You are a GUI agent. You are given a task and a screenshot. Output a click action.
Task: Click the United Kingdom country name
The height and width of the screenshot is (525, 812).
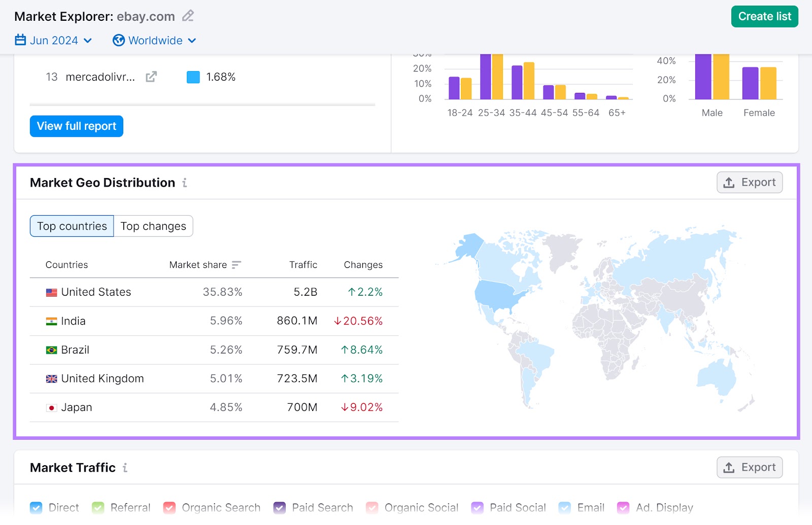click(x=103, y=379)
